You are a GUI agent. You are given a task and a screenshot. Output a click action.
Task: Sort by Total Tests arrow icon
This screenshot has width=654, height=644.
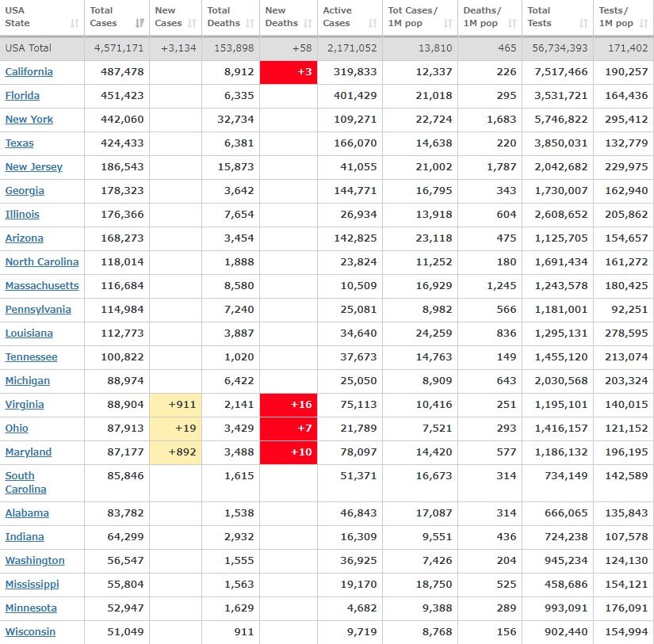(x=584, y=24)
